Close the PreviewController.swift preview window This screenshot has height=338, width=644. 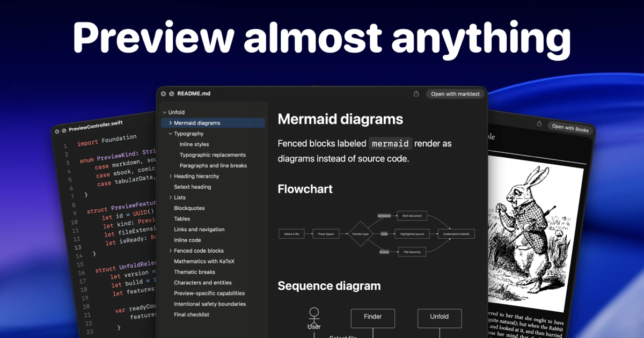pos(56,131)
